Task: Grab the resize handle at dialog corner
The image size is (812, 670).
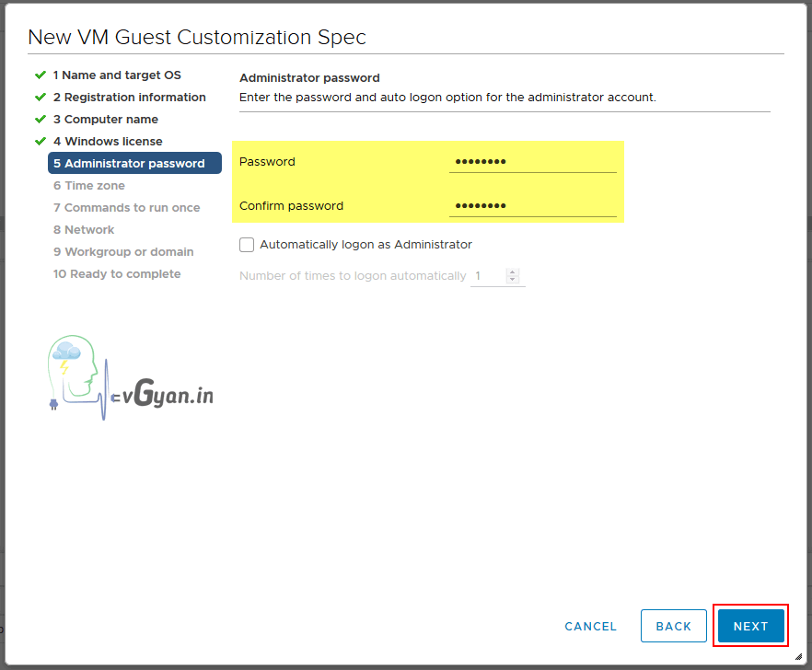Action: point(797,655)
